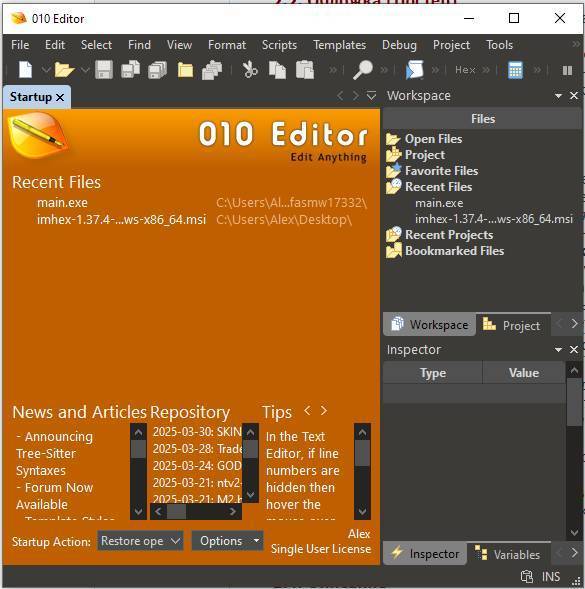Click the Save As toolbar icon

130,70
